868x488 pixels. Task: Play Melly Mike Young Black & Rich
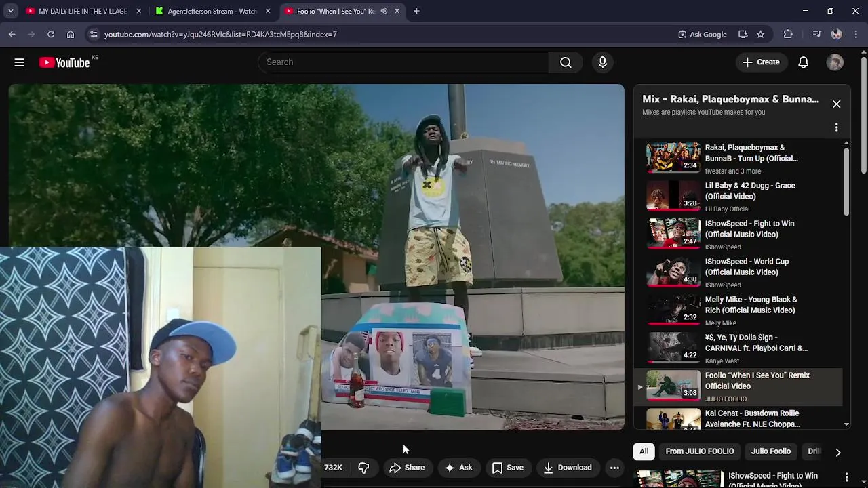[739, 310]
